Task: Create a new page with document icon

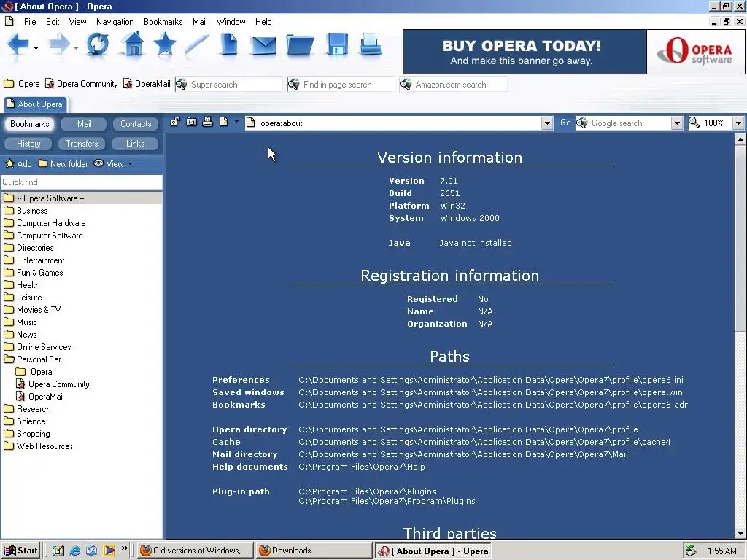Action: click(x=229, y=44)
